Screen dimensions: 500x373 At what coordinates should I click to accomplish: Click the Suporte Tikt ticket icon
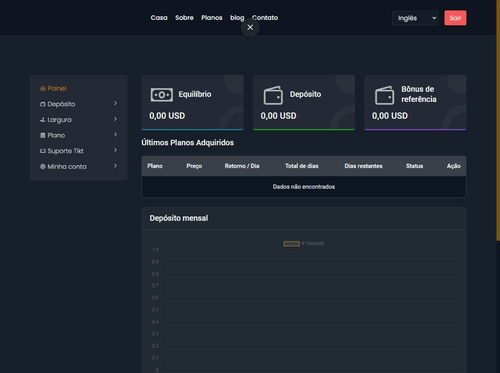coord(43,151)
